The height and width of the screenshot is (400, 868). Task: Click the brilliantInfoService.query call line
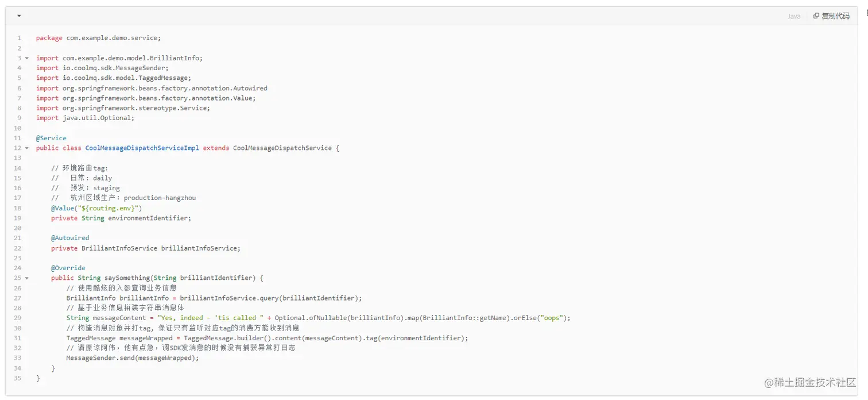[x=214, y=298]
